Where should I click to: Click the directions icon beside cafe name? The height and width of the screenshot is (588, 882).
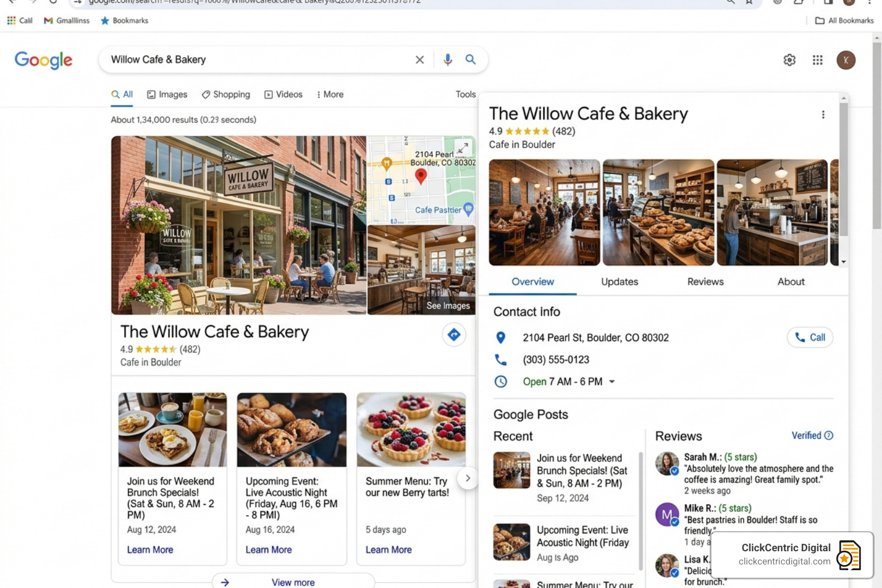click(x=454, y=334)
